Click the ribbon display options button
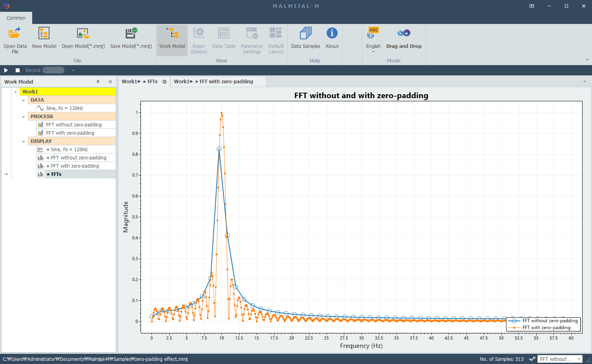This screenshot has height=364, width=592. click(532, 6)
